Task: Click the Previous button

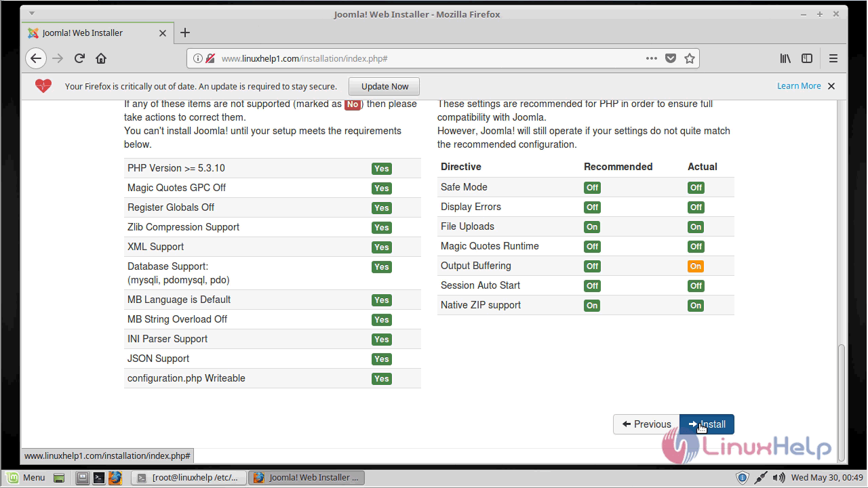Action: coord(646,424)
